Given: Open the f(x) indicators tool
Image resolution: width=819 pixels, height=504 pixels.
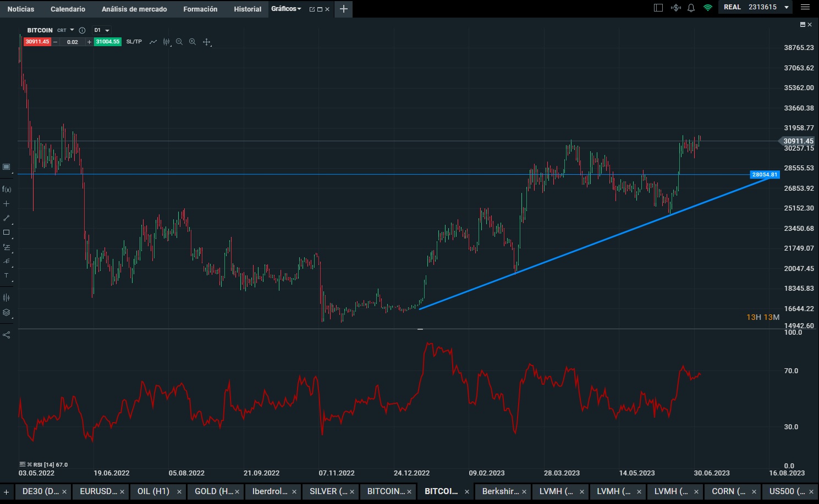Looking at the screenshot, I should point(7,190).
